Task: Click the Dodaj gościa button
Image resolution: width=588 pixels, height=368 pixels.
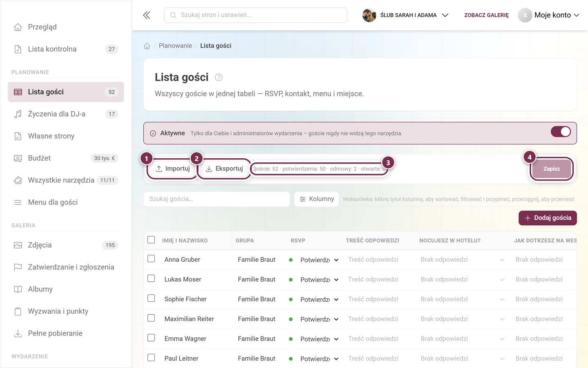Action: coord(548,218)
